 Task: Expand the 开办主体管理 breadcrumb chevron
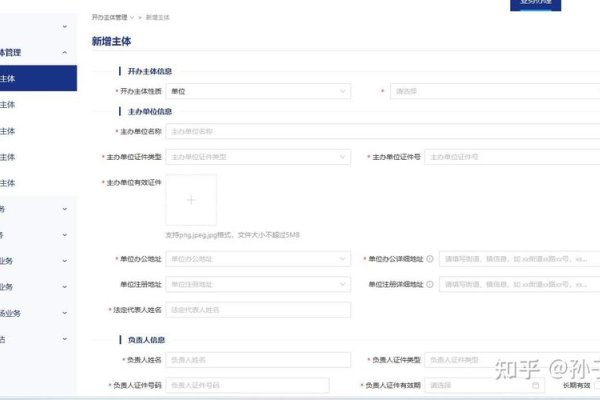click(x=132, y=18)
